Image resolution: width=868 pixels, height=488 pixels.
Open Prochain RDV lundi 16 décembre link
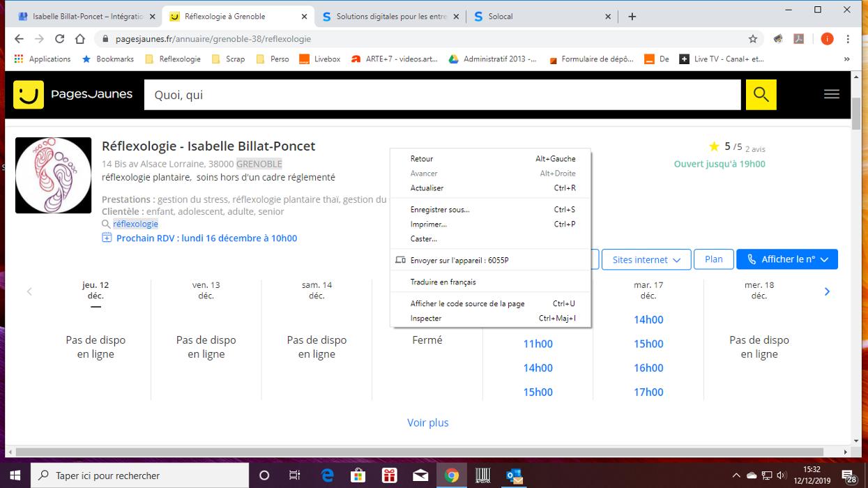click(x=199, y=238)
